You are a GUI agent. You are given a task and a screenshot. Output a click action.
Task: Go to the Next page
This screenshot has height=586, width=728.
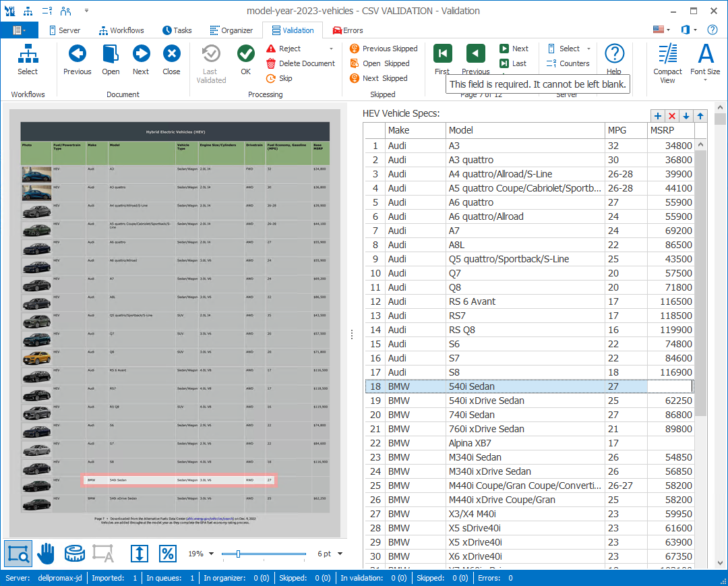point(514,49)
